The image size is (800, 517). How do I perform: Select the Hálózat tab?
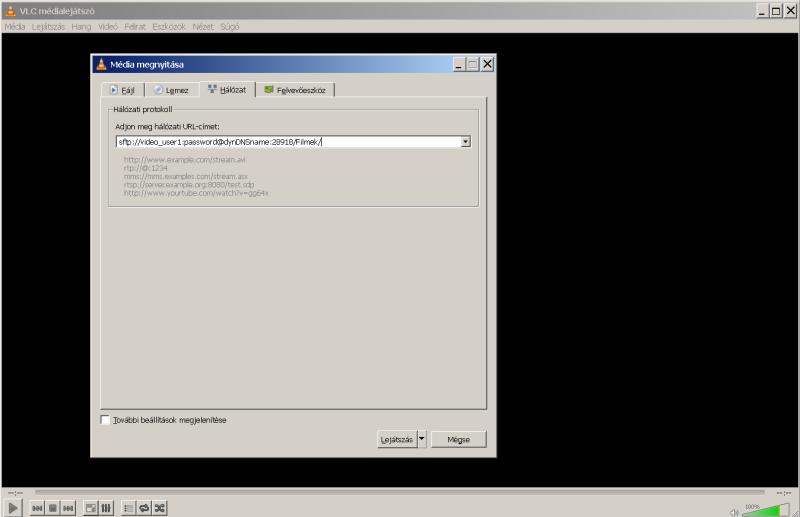[228, 89]
